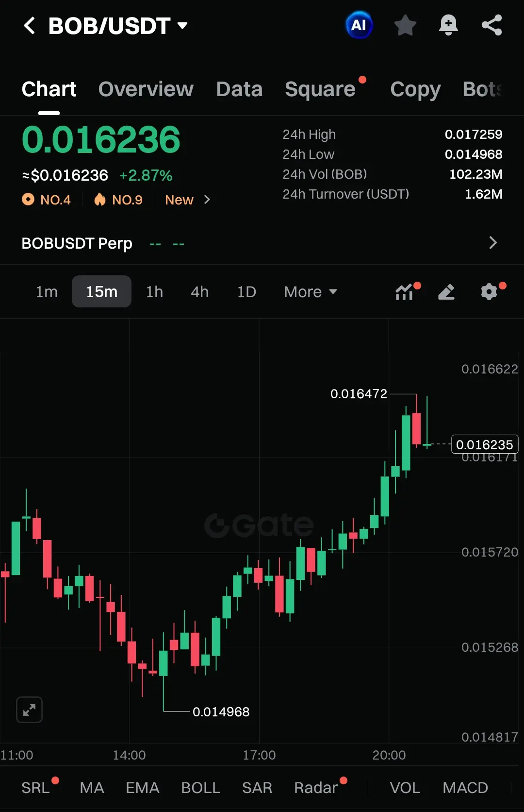524x812 pixels.
Task: Select the 4h timeframe
Action: tap(200, 292)
